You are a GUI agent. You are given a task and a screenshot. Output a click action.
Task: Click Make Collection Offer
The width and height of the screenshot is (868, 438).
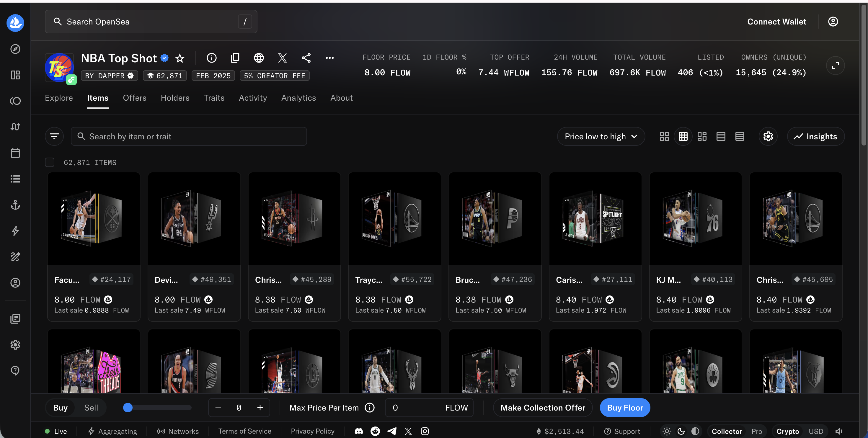point(543,408)
